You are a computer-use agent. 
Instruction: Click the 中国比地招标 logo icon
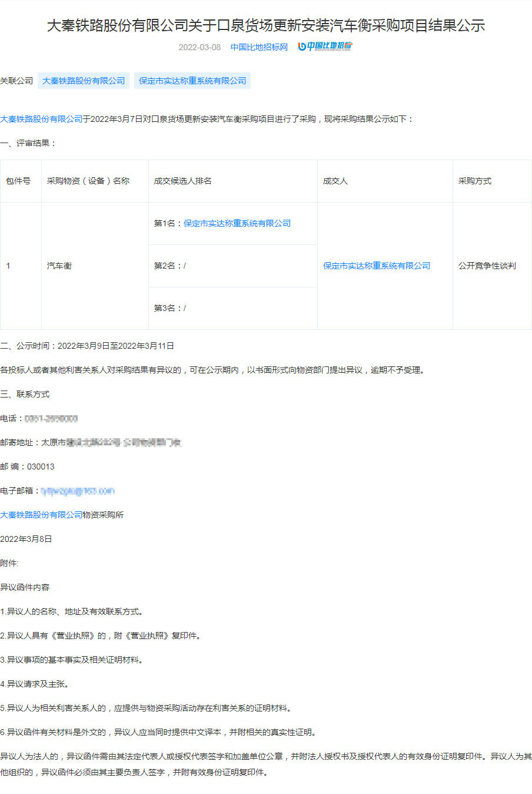pos(325,47)
